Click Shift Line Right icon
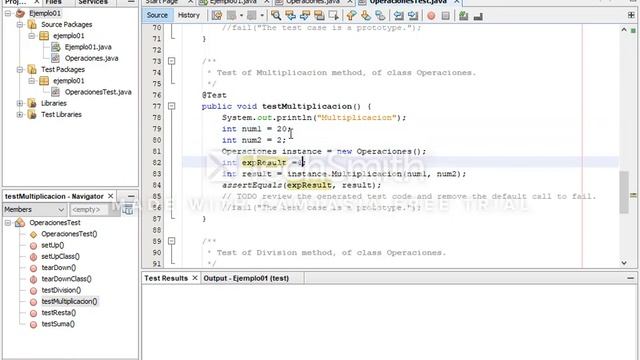The image size is (640, 360). coord(413,16)
